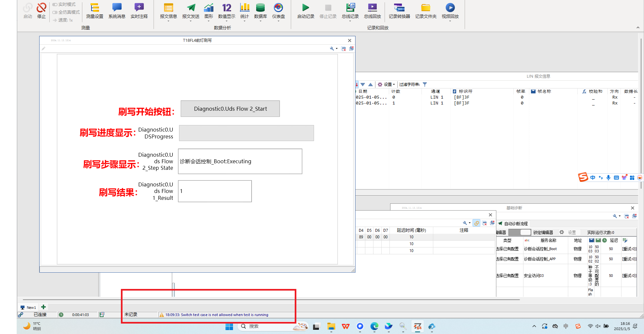Click wrench icon in 基础诊断 window toolbar
The image size is (644, 334).
click(615, 216)
